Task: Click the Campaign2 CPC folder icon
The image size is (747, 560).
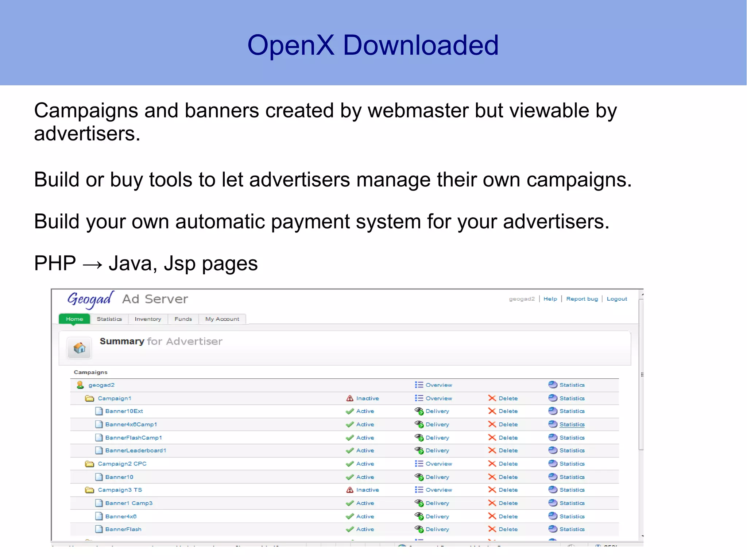Action: [x=89, y=464]
